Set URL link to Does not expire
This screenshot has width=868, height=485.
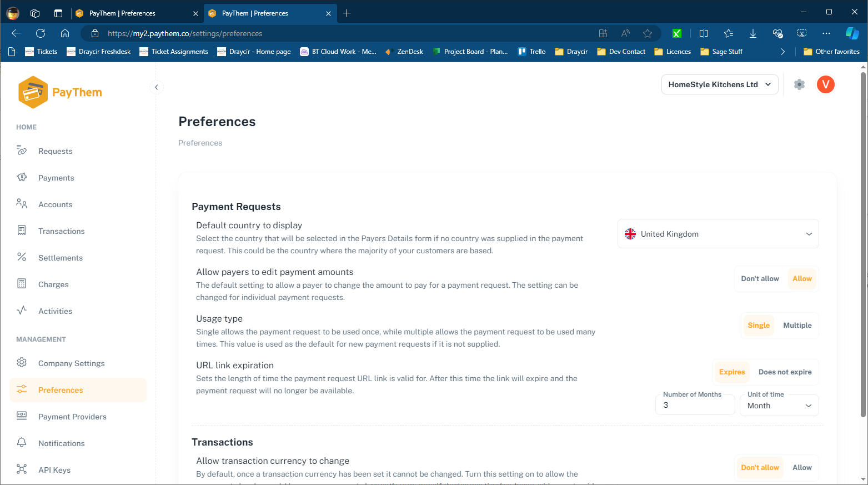point(785,372)
